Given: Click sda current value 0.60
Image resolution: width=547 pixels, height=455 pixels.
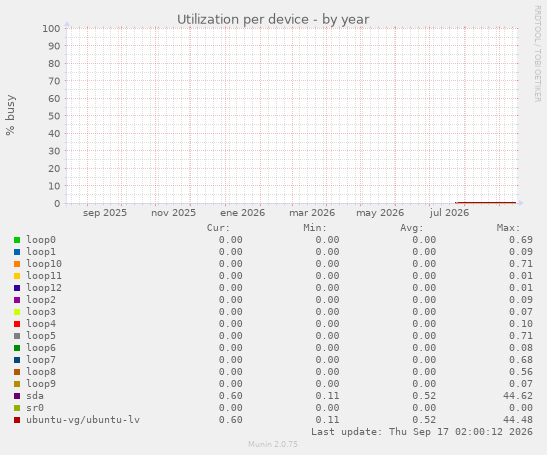Looking at the screenshot, I should point(231,396).
